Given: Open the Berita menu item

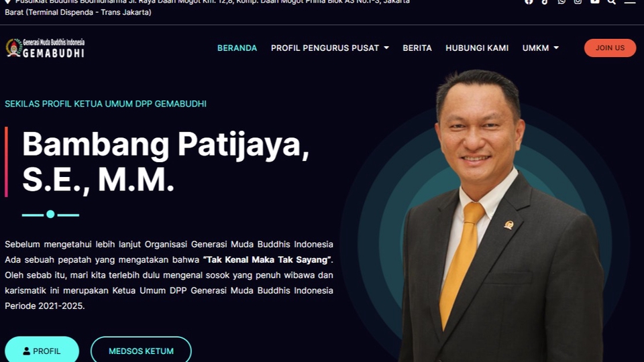Looking at the screenshot, I should pos(417,48).
